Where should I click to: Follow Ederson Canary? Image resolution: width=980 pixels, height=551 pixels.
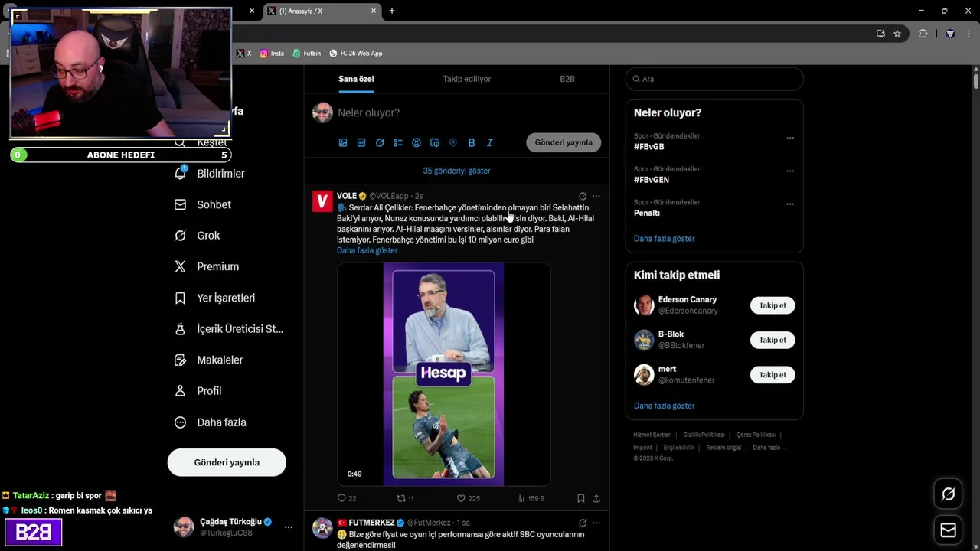773,305
